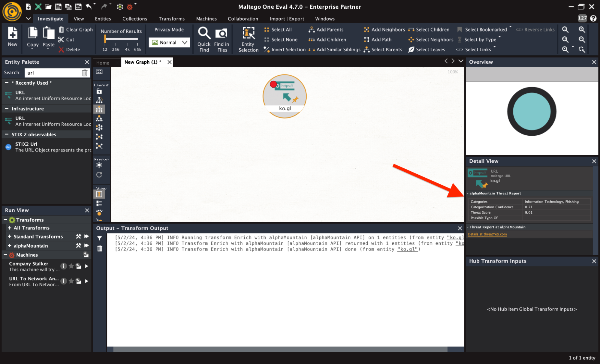Screen dimensions: 600x364
Task: Expand the Standard Transforms tree node
Action: (x=9, y=236)
